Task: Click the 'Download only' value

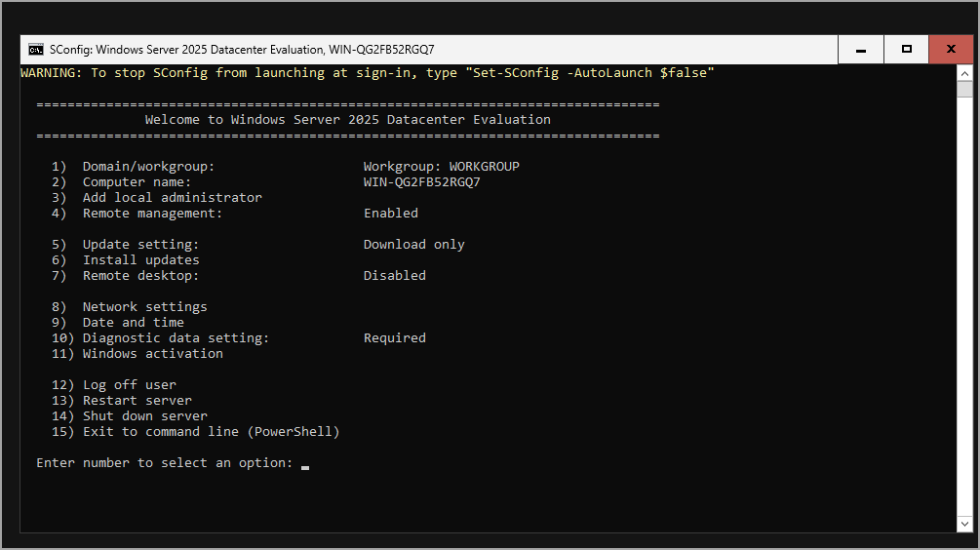Action: (413, 245)
